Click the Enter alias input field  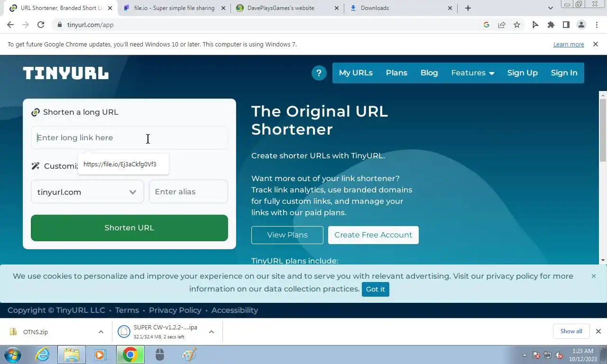[x=189, y=192]
